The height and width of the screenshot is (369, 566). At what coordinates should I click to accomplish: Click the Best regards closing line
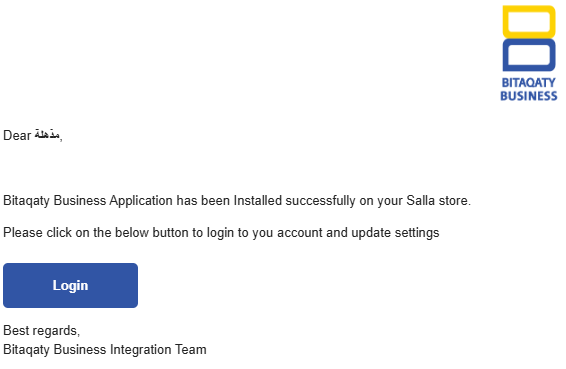42,331
